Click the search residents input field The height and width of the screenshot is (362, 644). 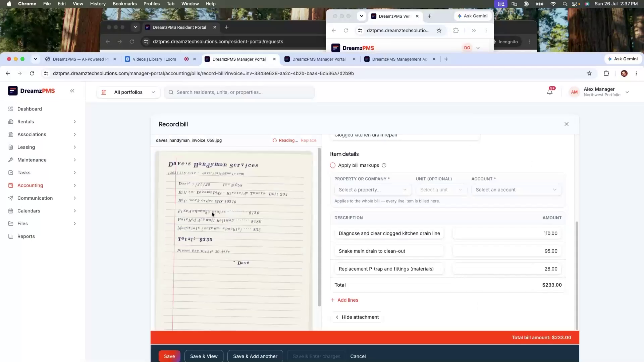click(239, 92)
